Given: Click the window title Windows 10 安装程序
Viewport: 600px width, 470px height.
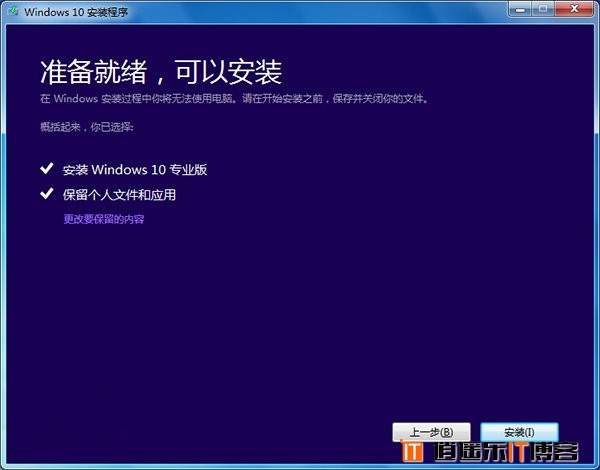Looking at the screenshot, I should coord(76,12).
